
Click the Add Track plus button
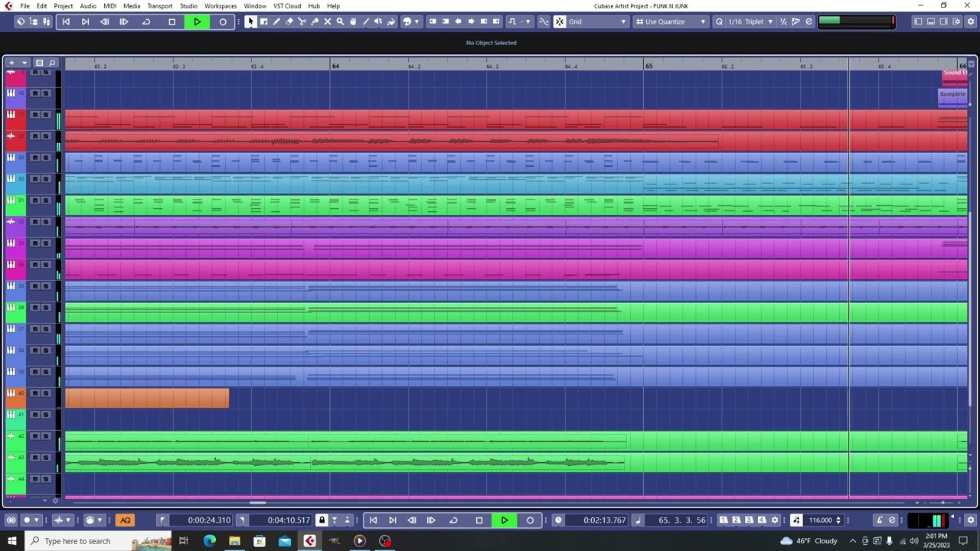[11, 63]
